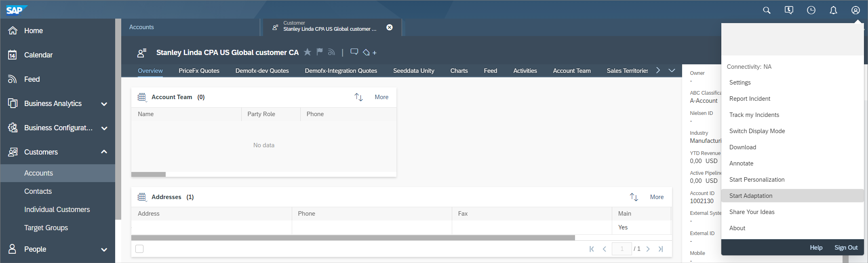Screen dimensions: 868x263
Task: Mark account as favorite with star icon
Action: (308, 52)
